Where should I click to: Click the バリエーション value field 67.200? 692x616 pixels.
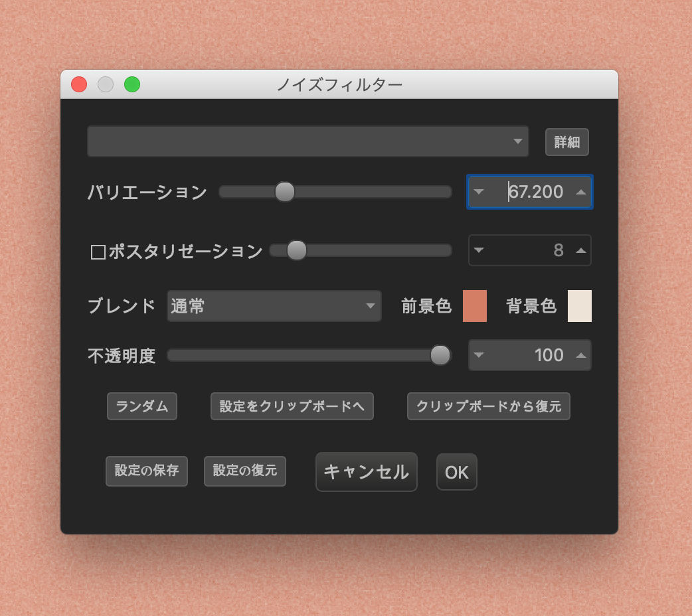529,192
